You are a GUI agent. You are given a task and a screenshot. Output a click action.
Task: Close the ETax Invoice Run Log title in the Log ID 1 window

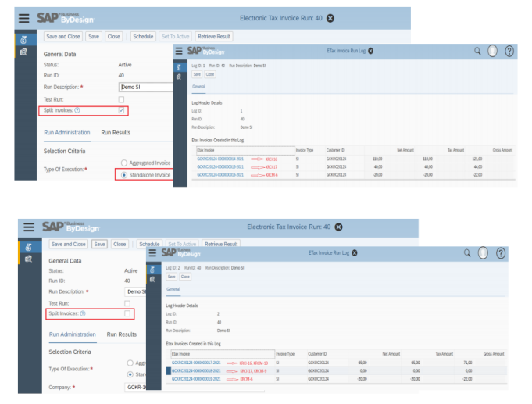pos(370,51)
